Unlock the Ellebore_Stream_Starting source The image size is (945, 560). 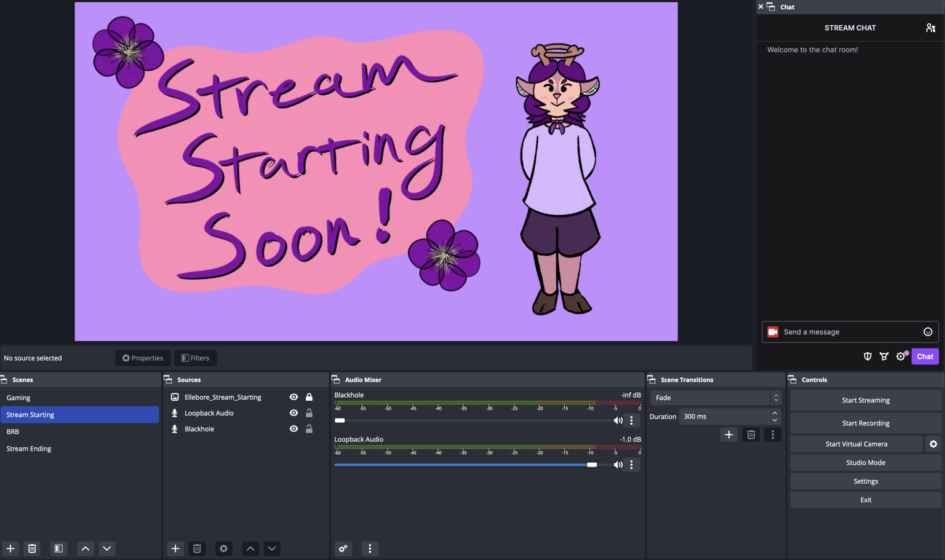pyautogui.click(x=309, y=397)
